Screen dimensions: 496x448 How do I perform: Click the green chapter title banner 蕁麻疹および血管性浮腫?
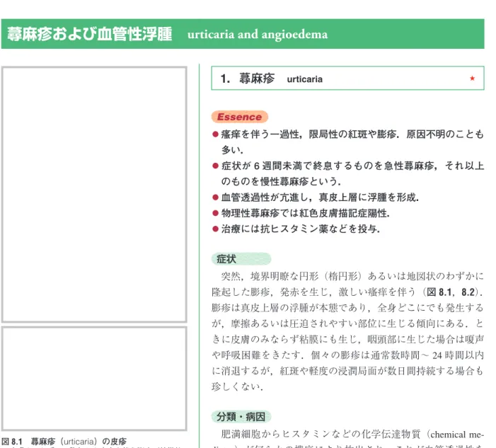point(243,34)
